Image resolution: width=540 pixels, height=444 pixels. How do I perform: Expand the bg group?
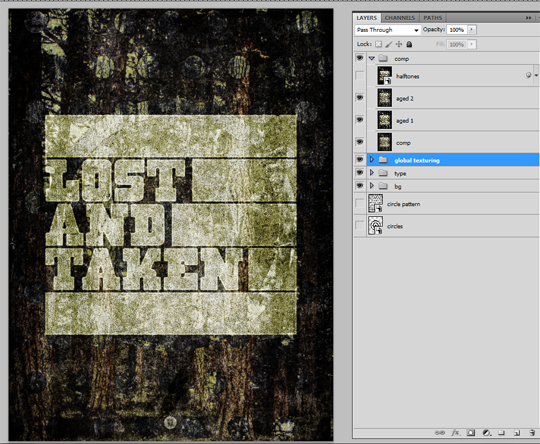(x=372, y=185)
